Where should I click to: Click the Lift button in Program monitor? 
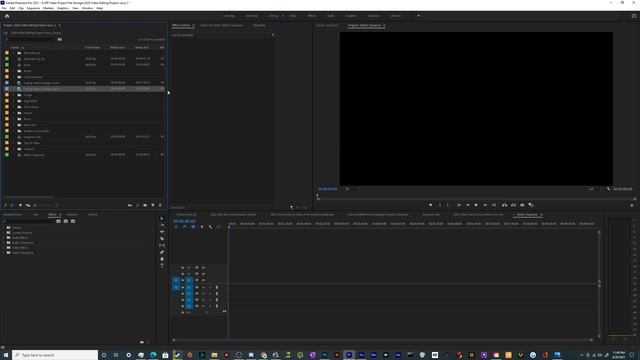pyautogui.click(x=504, y=205)
